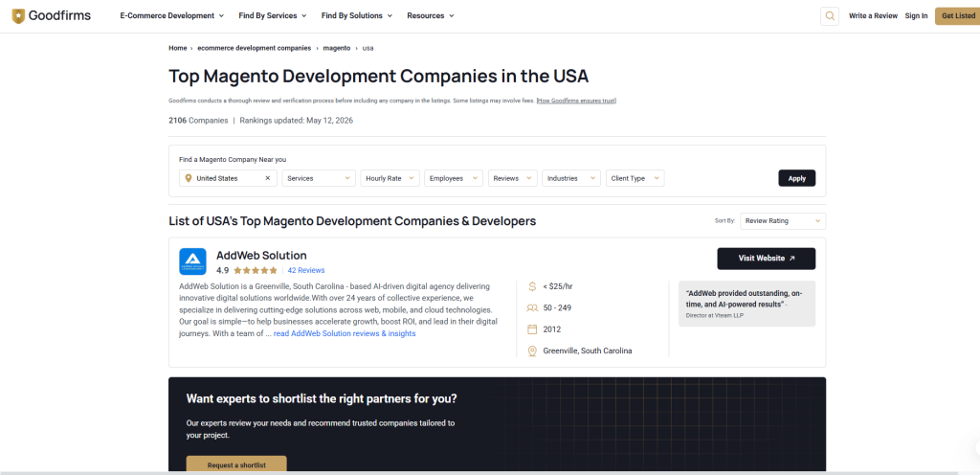
Task: Click the '2106 Companies' count text
Action: 198,121
